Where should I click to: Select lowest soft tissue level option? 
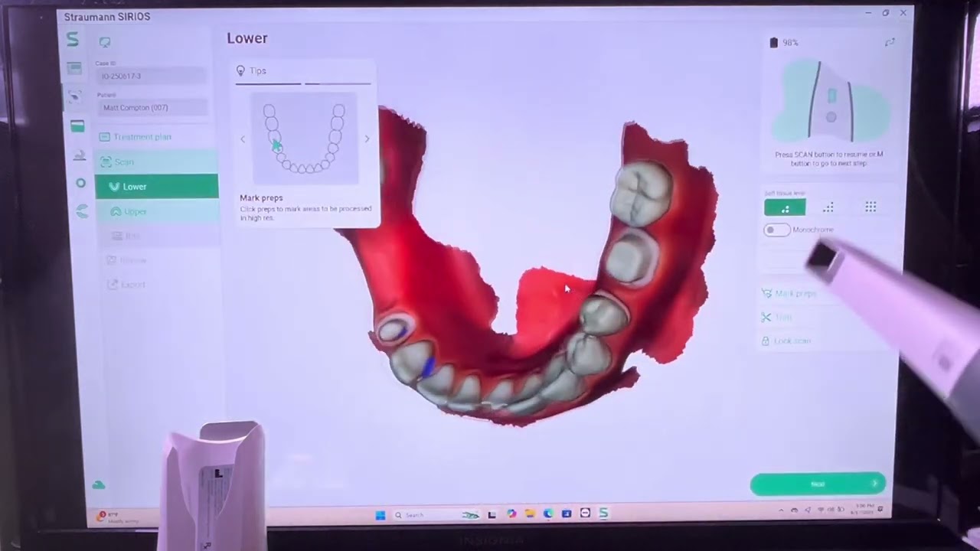(x=785, y=207)
